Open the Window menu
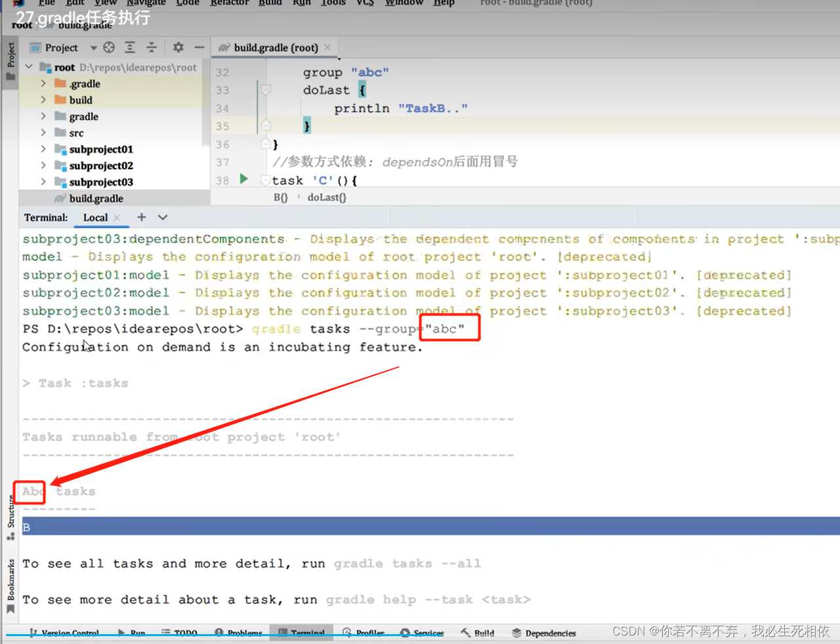The height and width of the screenshot is (644, 840). pos(404,3)
